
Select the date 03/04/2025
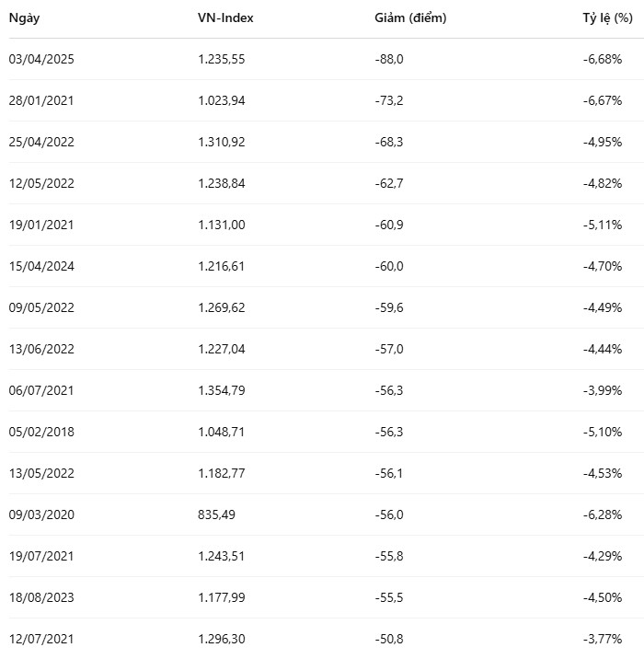(x=41, y=59)
